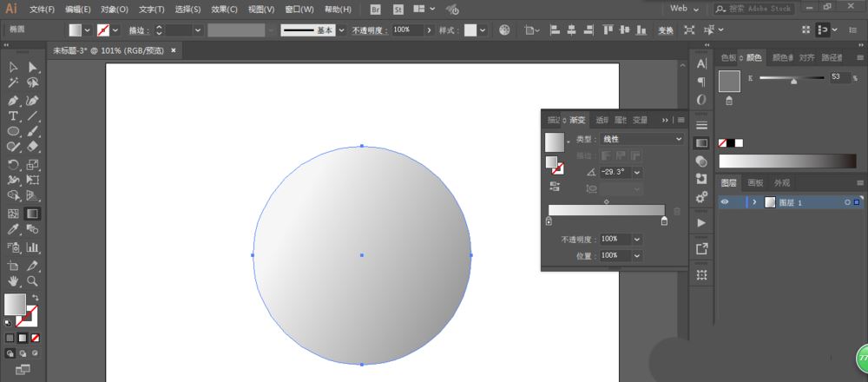Open the control bar fill swatch dropdown
Viewport: 868px width, 382px height.
tap(87, 30)
